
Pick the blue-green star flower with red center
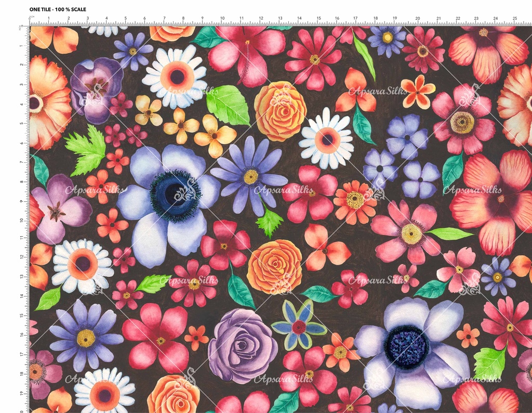299,326
